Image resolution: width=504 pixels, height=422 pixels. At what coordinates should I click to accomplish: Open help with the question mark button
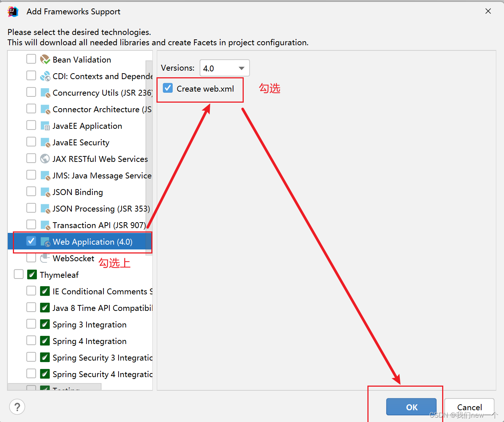[17, 407]
